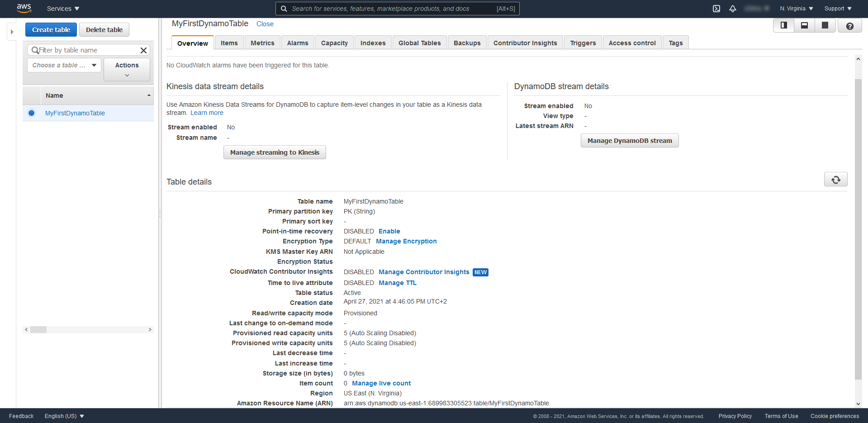Open the N. Virginia region dropdown

(x=797, y=9)
